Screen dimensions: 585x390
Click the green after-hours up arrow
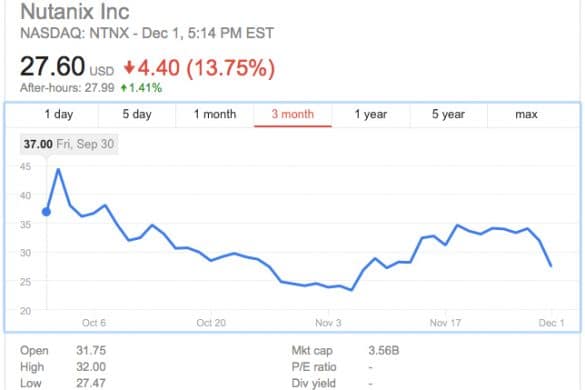tap(124, 88)
